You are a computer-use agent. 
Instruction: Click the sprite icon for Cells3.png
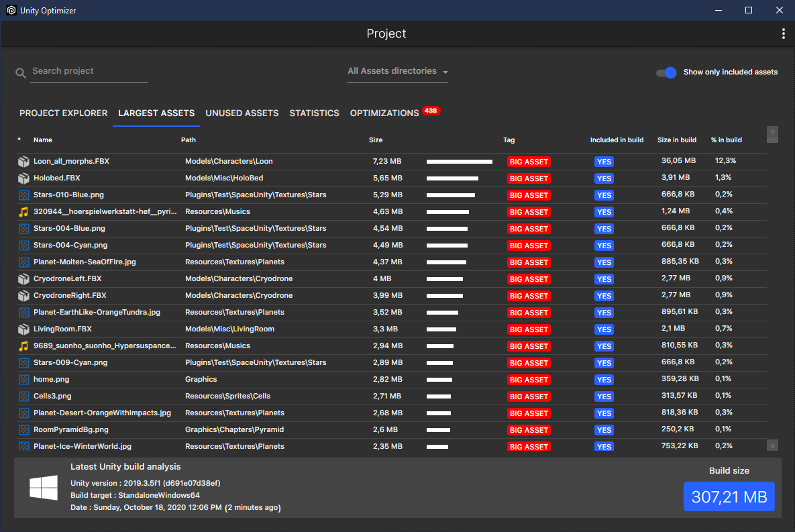pos(23,396)
